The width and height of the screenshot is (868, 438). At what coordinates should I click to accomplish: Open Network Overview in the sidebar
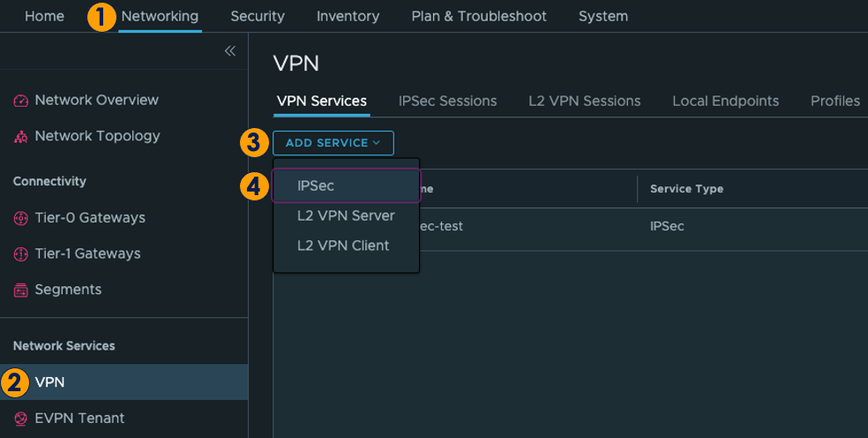pyautogui.click(x=96, y=101)
